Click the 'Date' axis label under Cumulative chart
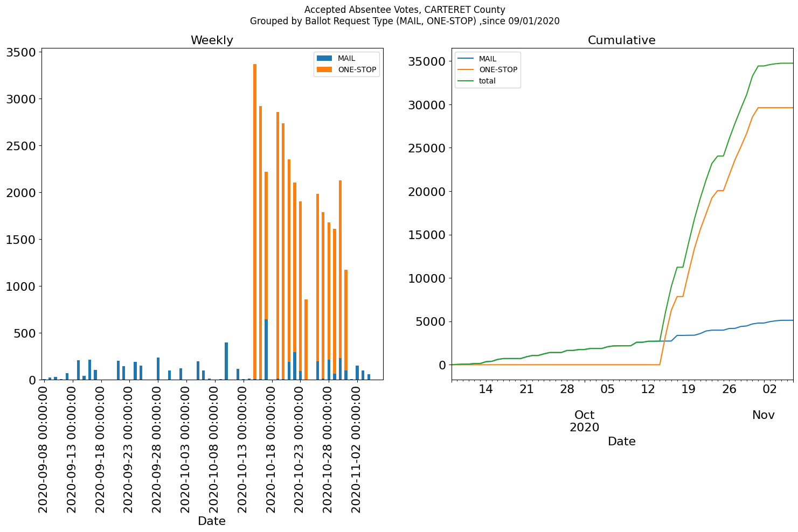 coord(622,442)
